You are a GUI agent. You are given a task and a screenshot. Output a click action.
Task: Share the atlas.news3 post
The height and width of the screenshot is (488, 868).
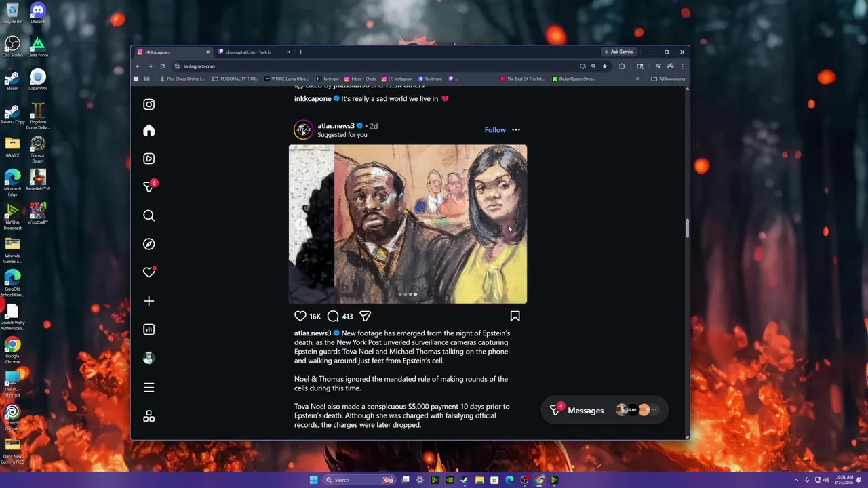click(365, 316)
